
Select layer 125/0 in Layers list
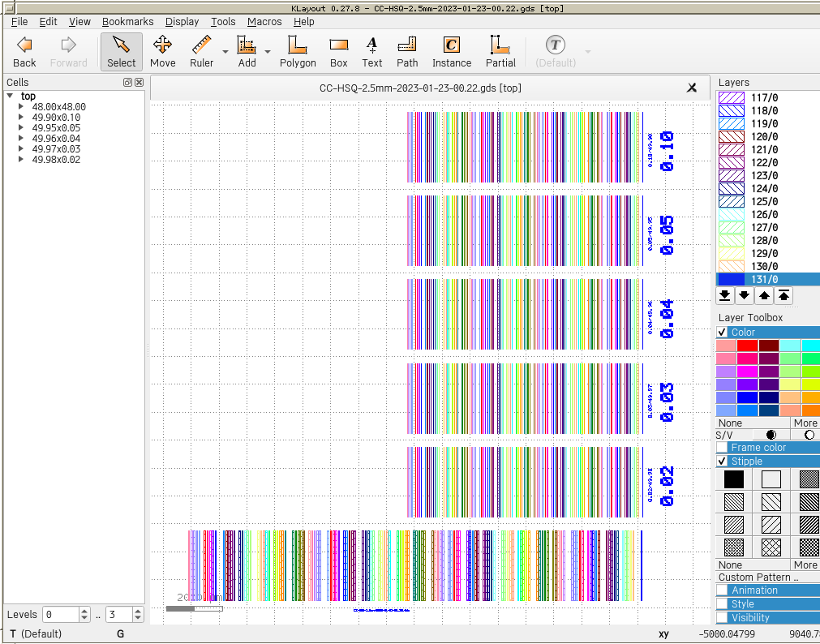[768, 201]
